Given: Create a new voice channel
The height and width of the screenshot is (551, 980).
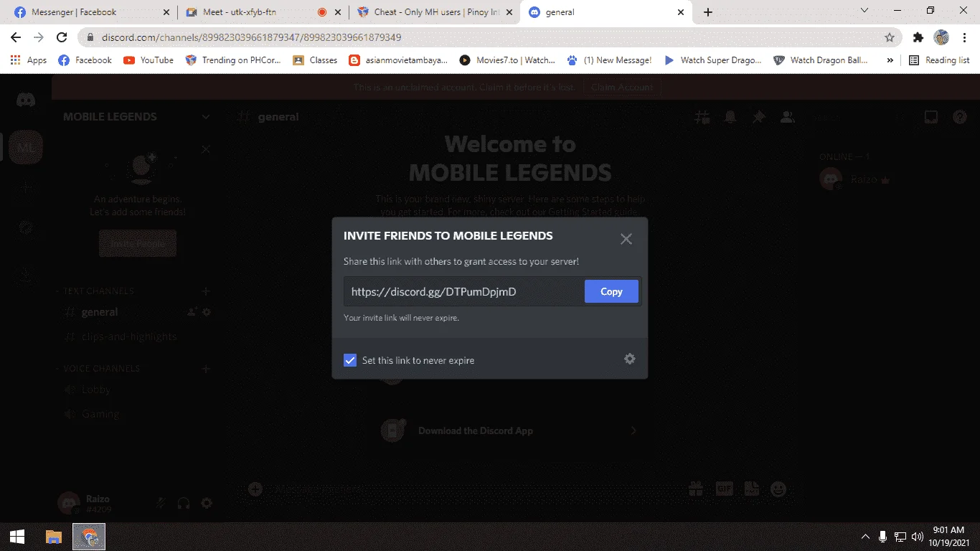Looking at the screenshot, I should [x=206, y=368].
